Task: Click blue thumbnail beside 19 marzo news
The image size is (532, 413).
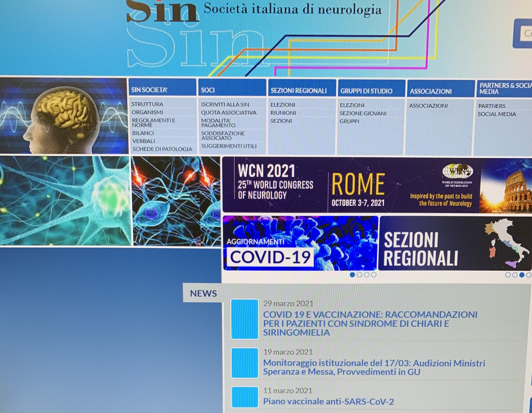Action: 245,363
